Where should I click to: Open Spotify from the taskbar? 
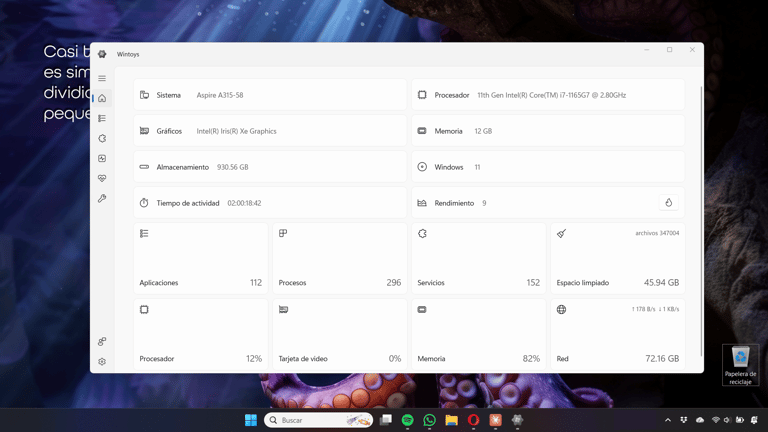coord(408,420)
